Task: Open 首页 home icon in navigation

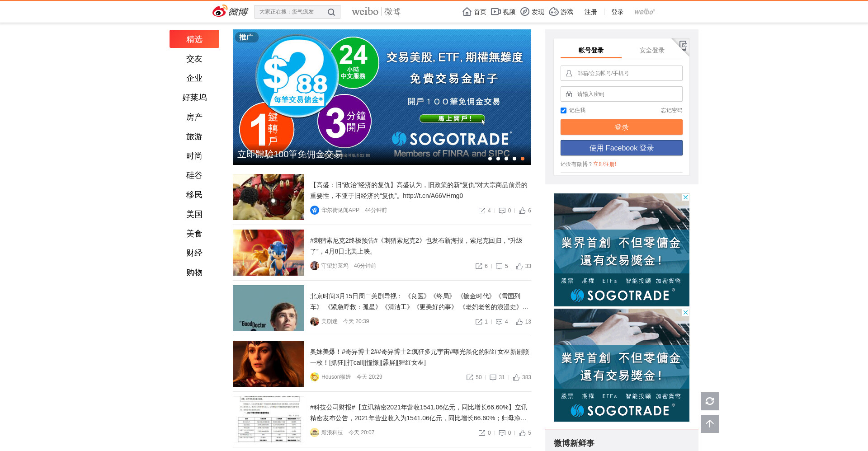Action: pos(467,12)
